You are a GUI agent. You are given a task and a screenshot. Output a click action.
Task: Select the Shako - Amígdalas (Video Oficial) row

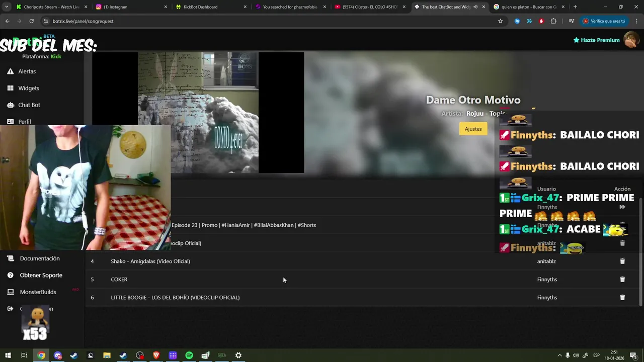click(362, 261)
